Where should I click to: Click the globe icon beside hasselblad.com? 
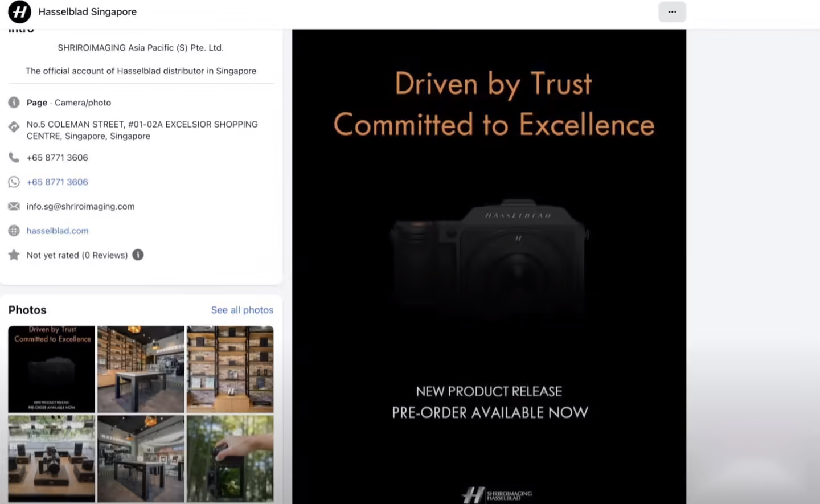point(14,231)
